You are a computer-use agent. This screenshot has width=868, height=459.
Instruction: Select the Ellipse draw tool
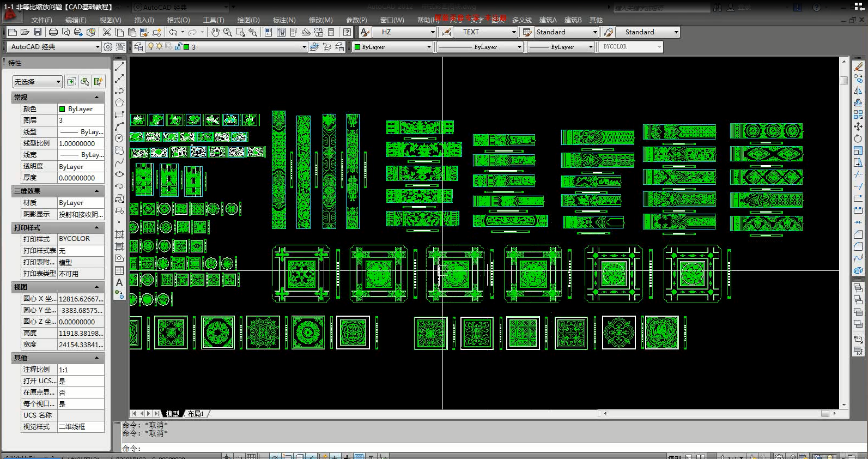tap(119, 174)
